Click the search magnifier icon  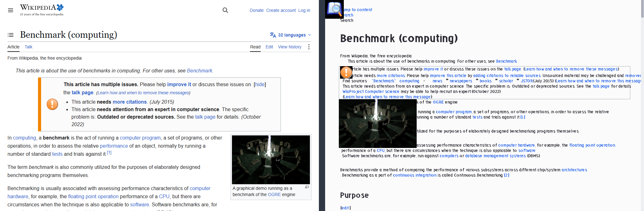pos(225,10)
